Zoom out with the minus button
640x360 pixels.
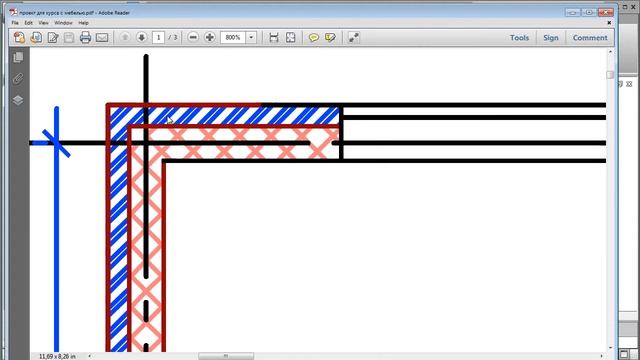[x=193, y=38]
